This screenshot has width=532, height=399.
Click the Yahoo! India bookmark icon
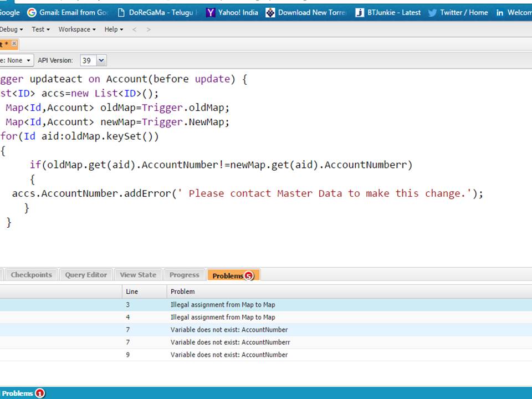pyautogui.click(x=211, y=12)
